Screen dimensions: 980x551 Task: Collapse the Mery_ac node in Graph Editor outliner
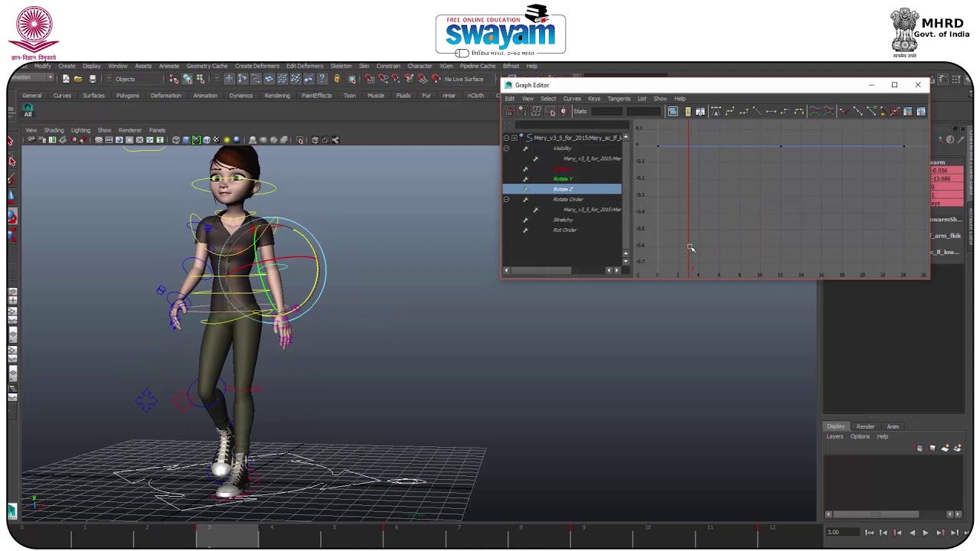coord(506,138)
